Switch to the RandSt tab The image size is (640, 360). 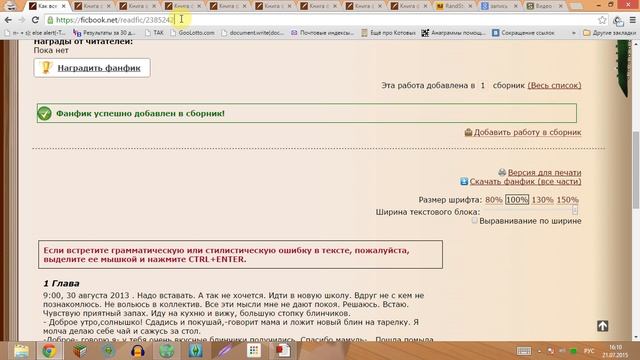point(453,6)
